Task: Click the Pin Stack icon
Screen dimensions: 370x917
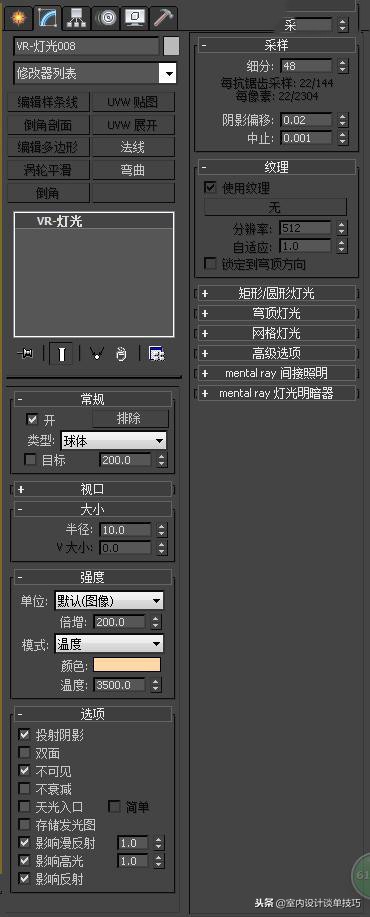Action: tap(26, 354)
